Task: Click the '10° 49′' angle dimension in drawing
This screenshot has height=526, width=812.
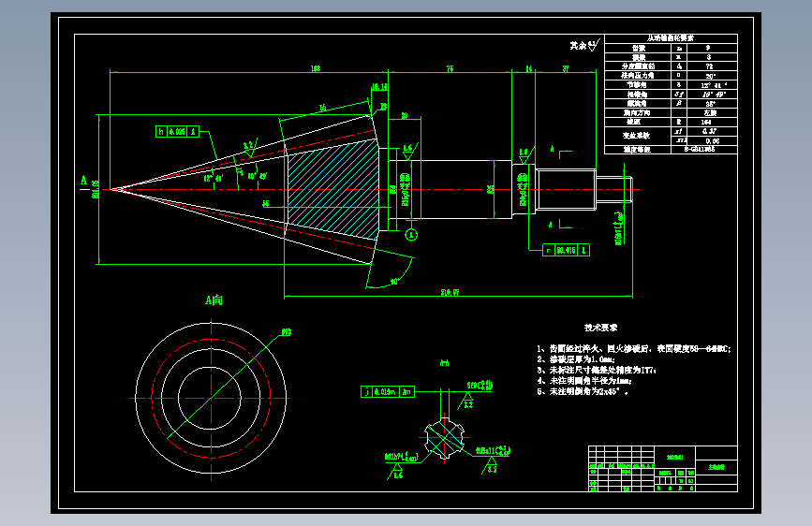Action: [x=257, y=177]
